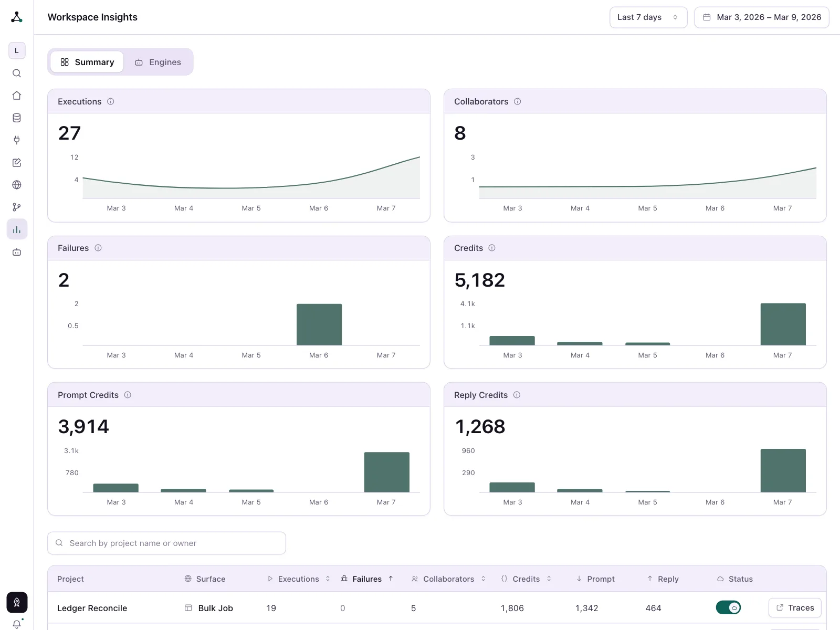
Task: Click the Credits total 5,182
Action: [480, 280]
